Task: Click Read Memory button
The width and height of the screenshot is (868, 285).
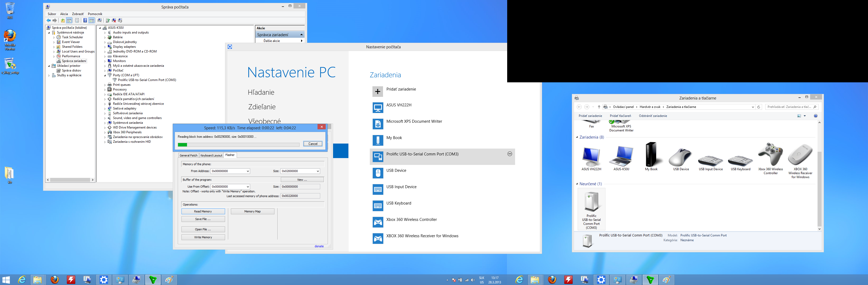Action: 203,211
